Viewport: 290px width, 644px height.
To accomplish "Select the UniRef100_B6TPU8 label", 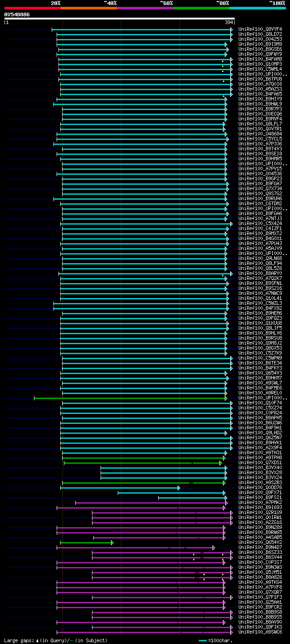I will click(260, 79).
